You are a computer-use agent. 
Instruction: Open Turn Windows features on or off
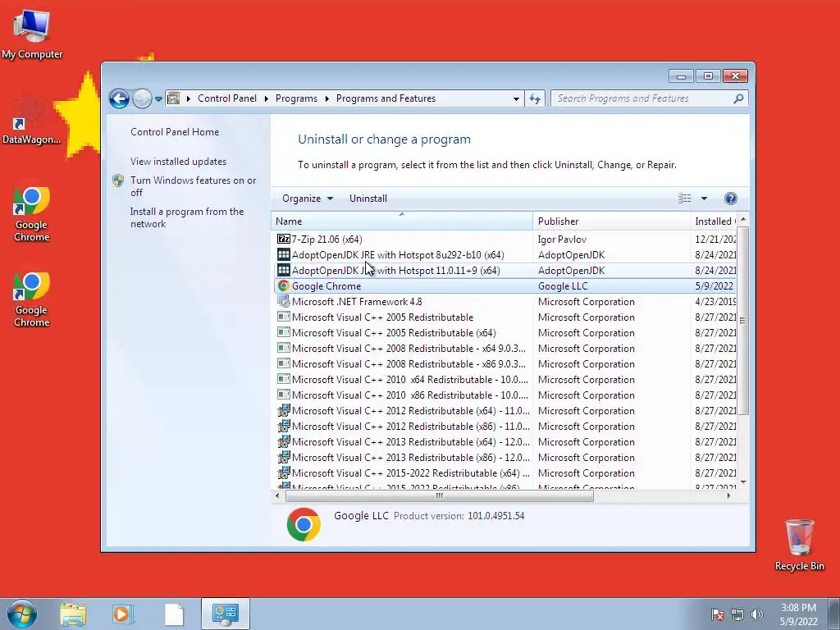tap(193, 186)
